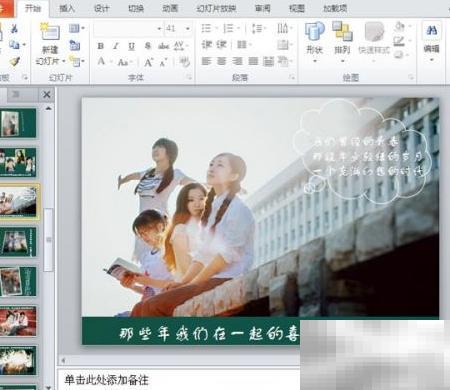Switch to the 插入 Insert tab

pos(67,9)
